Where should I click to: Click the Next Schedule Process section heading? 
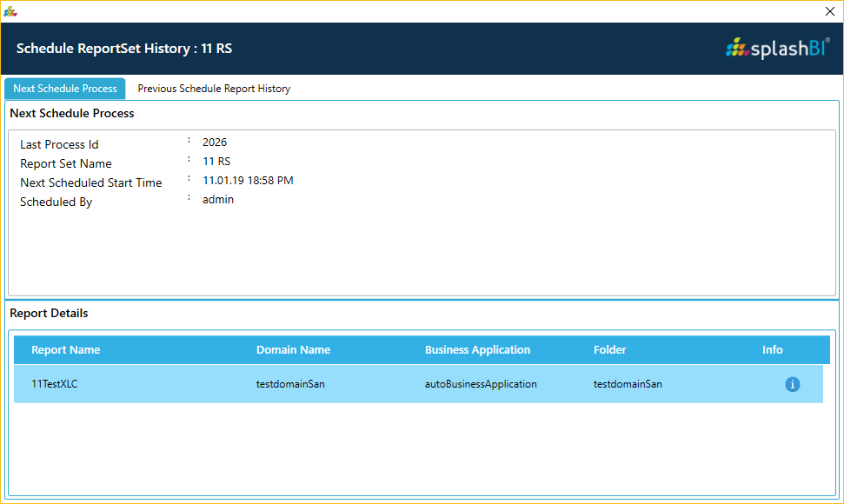(x=72, y=113)
